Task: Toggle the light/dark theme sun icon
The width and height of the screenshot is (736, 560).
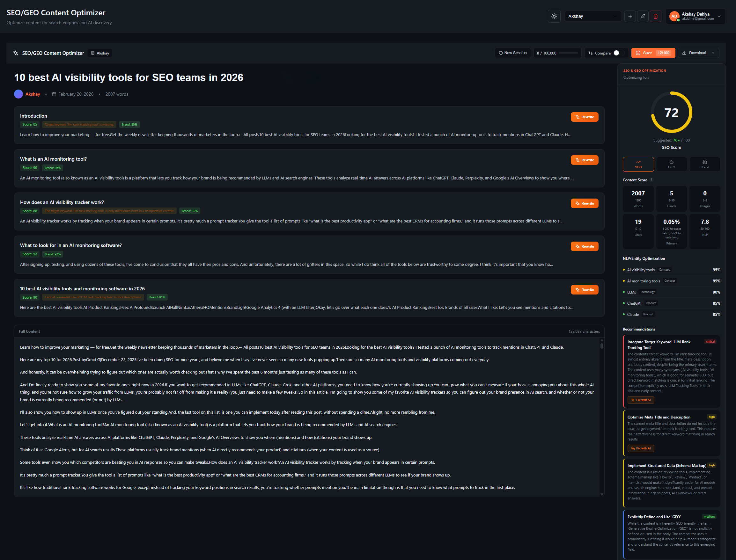Action: [554, 16]
